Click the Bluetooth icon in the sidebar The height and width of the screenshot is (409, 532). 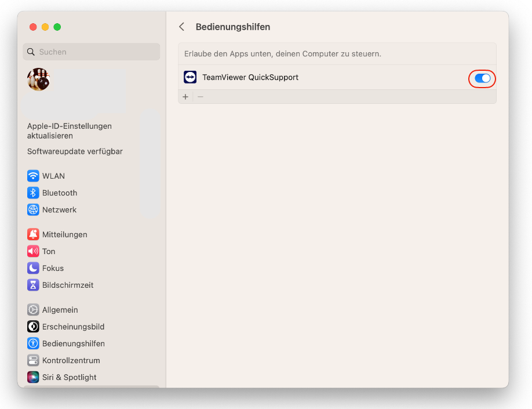tap(33, 193)
